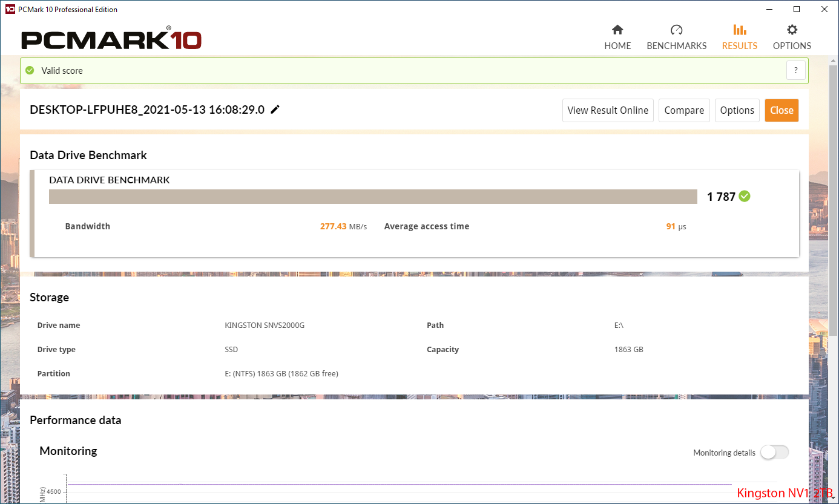Viewport: 839px width, 504px height.
Task: Click the average access time value 91 µs
Action: click(x=676, y=226)
